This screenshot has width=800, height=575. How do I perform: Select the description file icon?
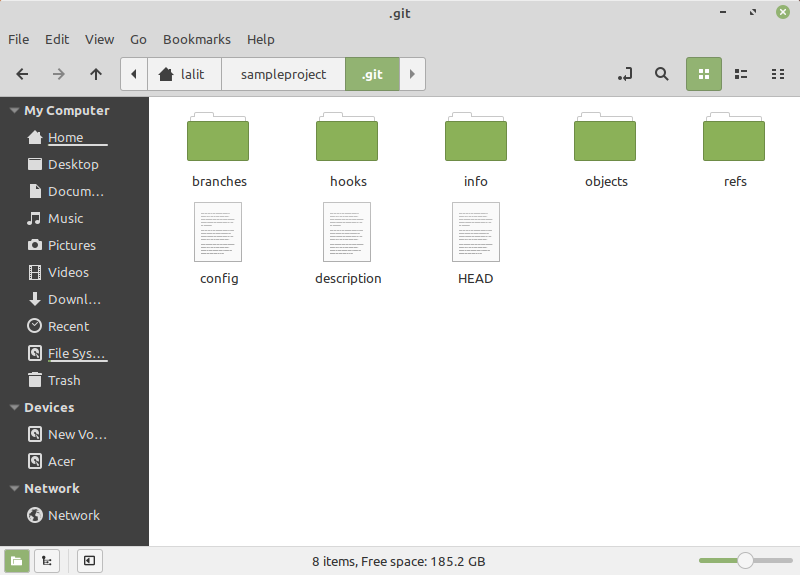pos(347,232)
